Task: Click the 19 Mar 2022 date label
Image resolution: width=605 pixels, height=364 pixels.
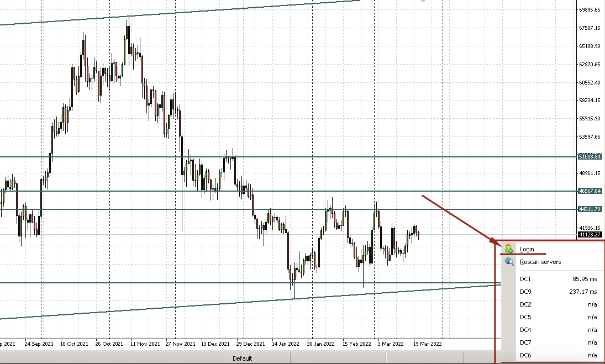Action: (428, 344)
